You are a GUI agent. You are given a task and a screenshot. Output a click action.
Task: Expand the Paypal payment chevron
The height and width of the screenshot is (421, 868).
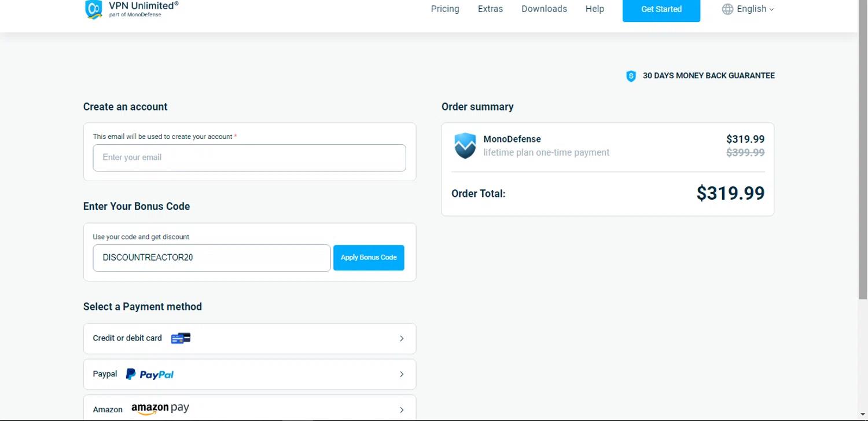(x=402, y=374)
